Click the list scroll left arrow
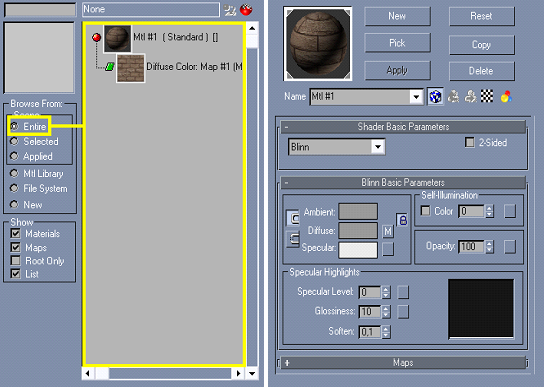 tap(88, 373)
